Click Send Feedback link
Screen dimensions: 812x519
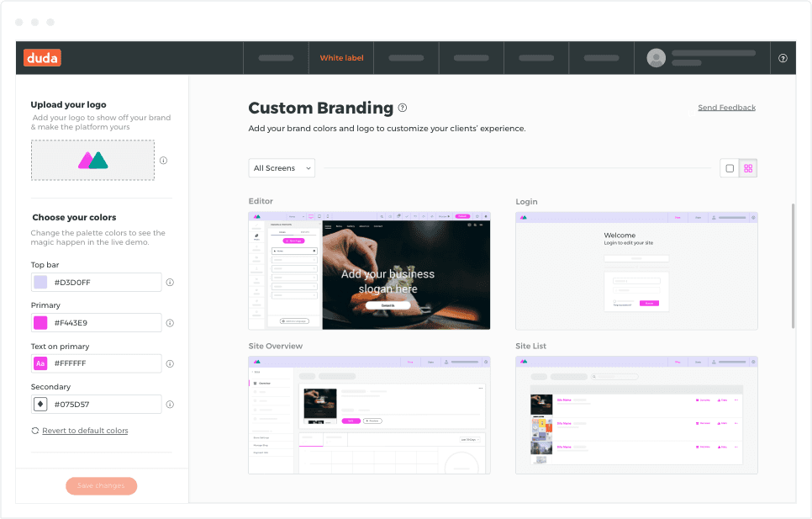pos(726,107)
